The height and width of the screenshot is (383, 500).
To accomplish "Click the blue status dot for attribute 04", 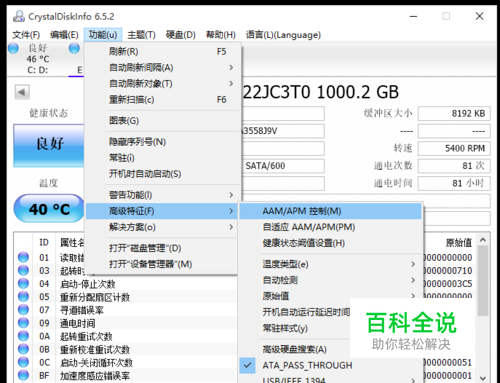I will tap(23, 284).
